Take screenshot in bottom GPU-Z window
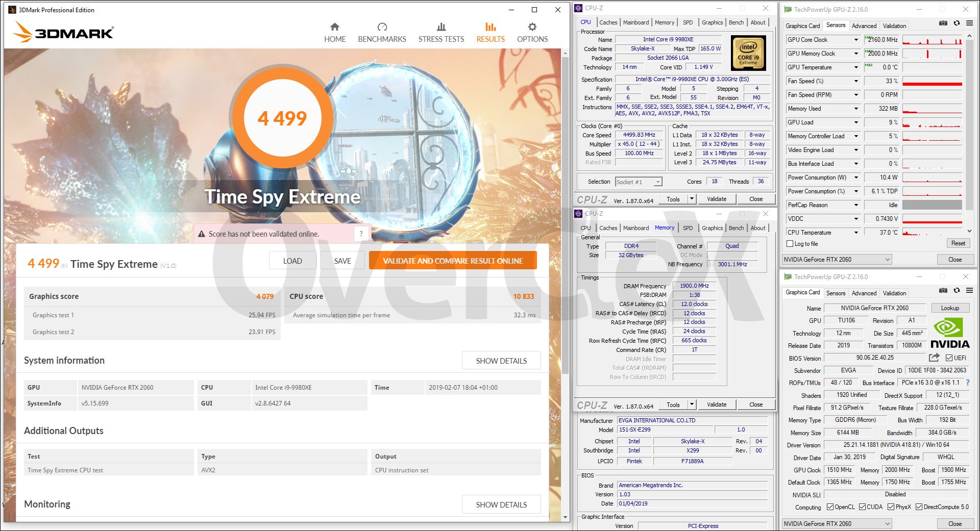Screen dimensions: 980x531 click(x=943, y=290)
